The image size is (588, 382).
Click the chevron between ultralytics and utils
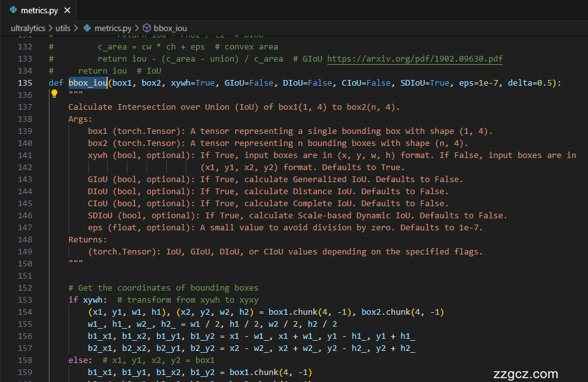click(x=49, y=29)
